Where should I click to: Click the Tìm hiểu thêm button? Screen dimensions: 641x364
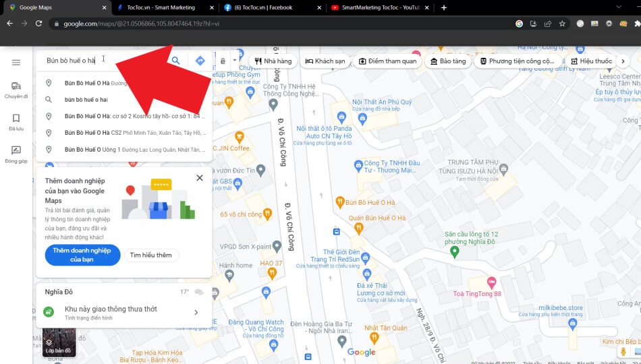click(x=151, y=255)
